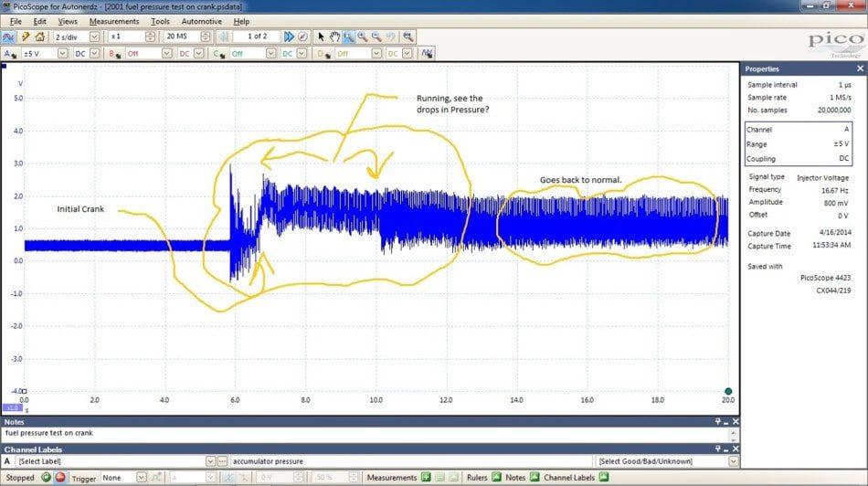Open Channel D range dropdown showing Off
This screenshot has width=868, height=486.
click(376, 54)
